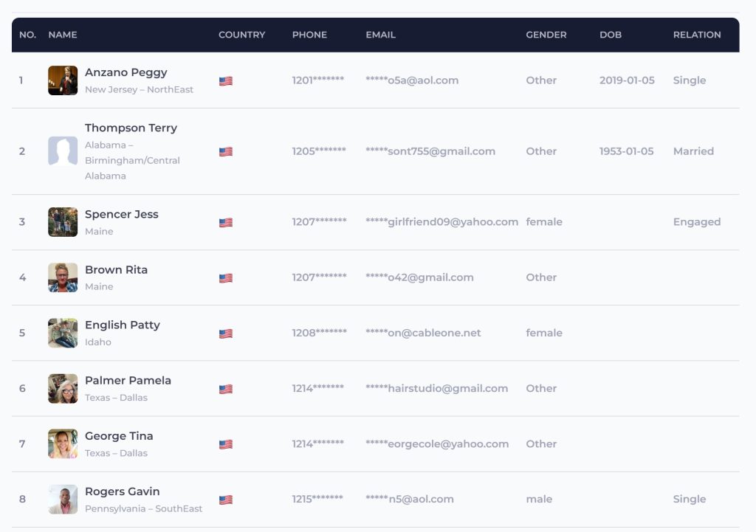Select the name English Patty
Image resolution: width=756 pixels, height=532 pixels.
click(x=123, y=325)
